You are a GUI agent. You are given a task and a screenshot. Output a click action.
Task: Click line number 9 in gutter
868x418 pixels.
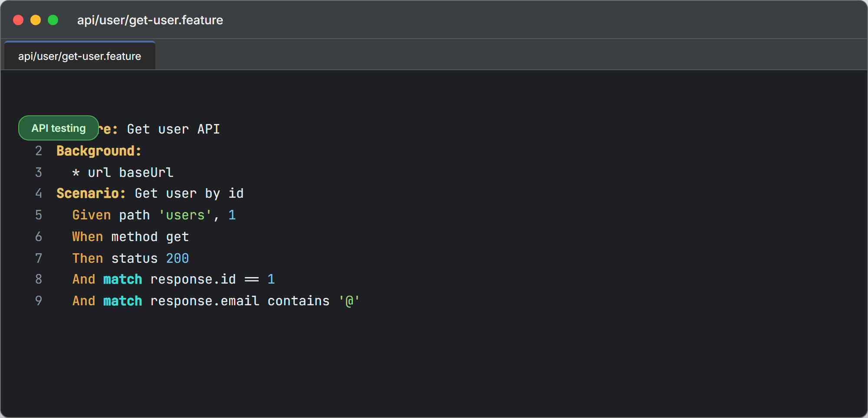[x=39, y=301]
